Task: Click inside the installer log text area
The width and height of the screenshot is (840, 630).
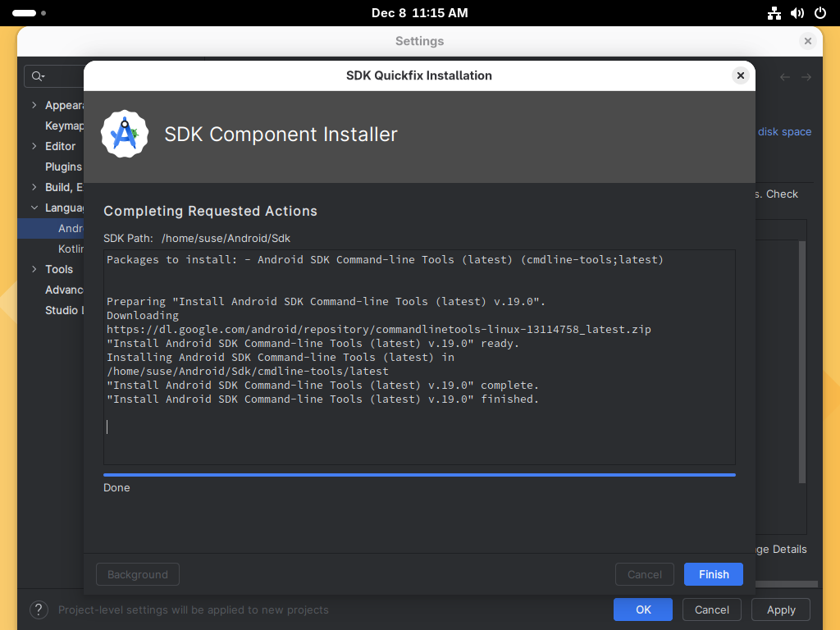Action: [419, 358]
